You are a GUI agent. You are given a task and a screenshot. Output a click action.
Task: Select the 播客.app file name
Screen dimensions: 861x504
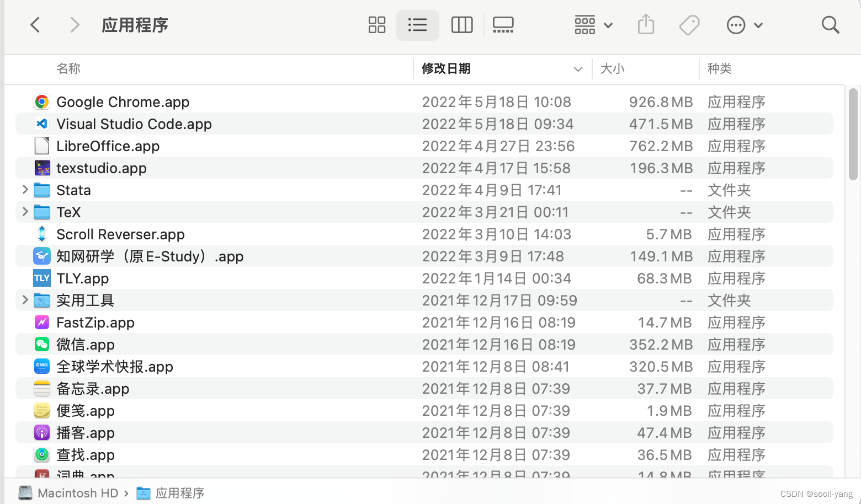86,433
